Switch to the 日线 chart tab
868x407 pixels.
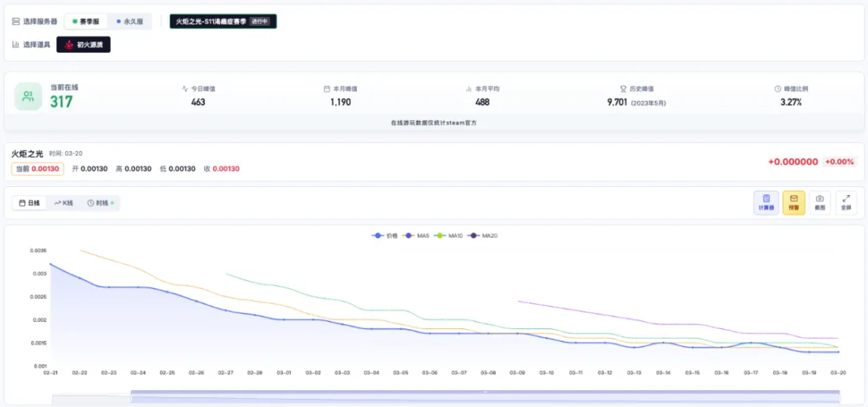29,203
